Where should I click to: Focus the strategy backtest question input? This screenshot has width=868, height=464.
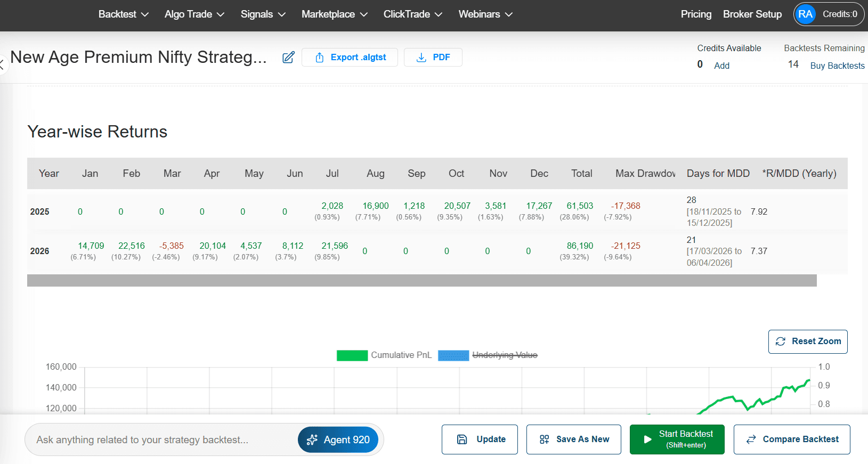coord(163,440)
